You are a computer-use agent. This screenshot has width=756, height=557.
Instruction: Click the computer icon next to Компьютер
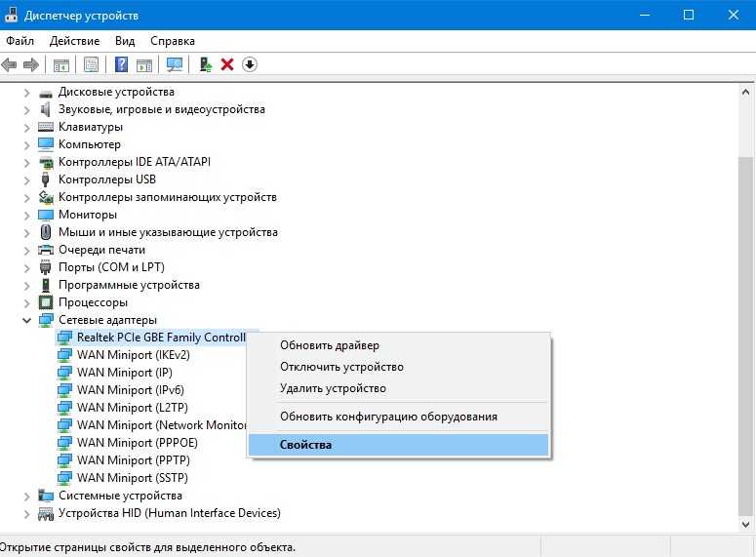[46, 144]
